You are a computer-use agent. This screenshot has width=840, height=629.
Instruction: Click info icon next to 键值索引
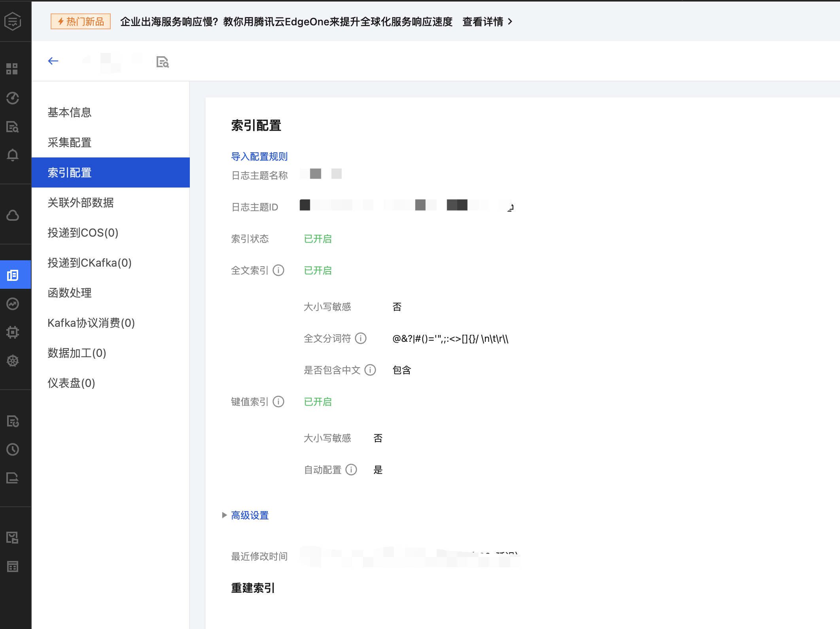[278, 402]
